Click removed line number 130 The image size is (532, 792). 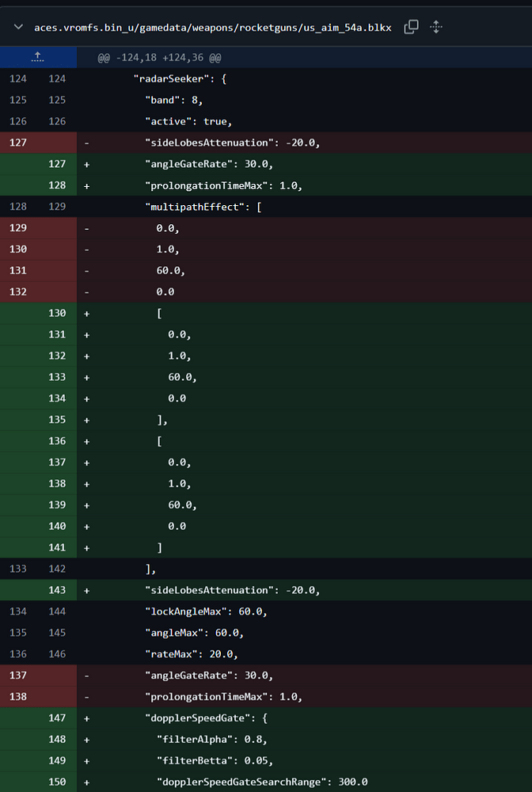(18, 249)
